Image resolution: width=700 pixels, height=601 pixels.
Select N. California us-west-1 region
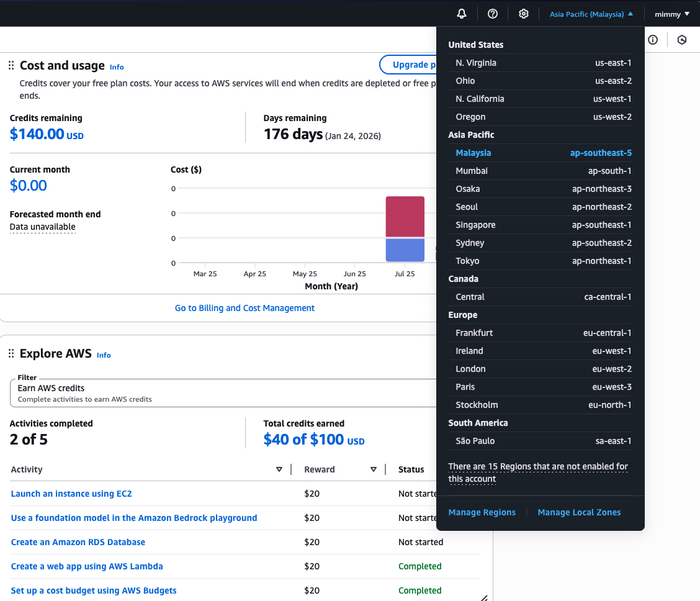pos(540,99)
